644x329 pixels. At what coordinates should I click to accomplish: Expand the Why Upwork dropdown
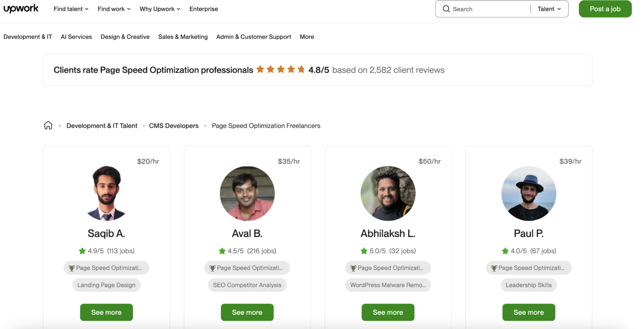(x=160, y=9)
